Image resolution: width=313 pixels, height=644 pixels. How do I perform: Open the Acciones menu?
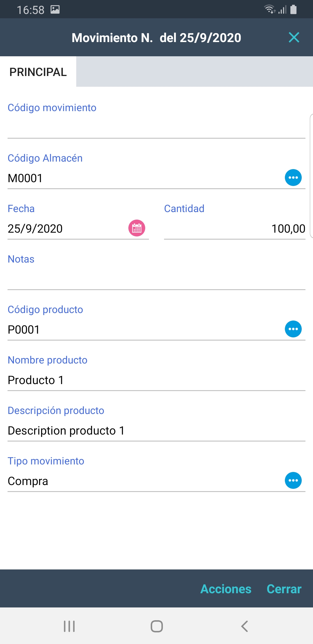226,589
